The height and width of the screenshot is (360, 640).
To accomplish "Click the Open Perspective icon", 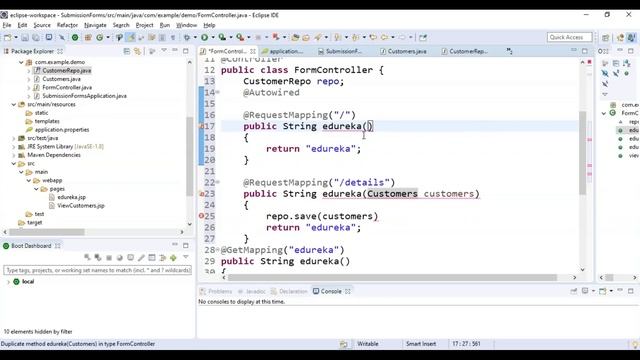I will pos(605,38).
